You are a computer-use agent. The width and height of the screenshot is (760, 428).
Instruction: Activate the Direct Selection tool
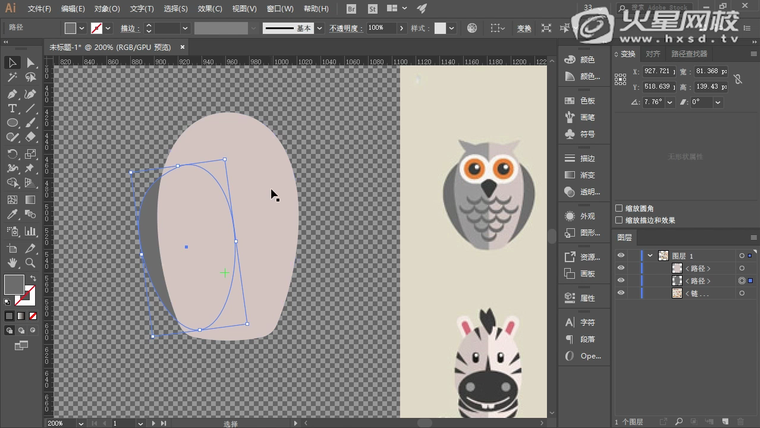[x=31, y=63]
